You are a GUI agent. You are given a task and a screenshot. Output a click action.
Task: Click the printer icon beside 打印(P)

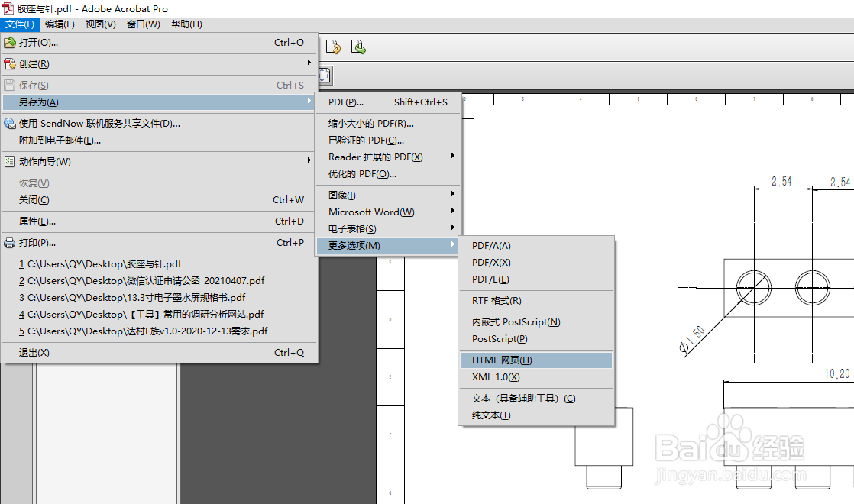[10, 243]
